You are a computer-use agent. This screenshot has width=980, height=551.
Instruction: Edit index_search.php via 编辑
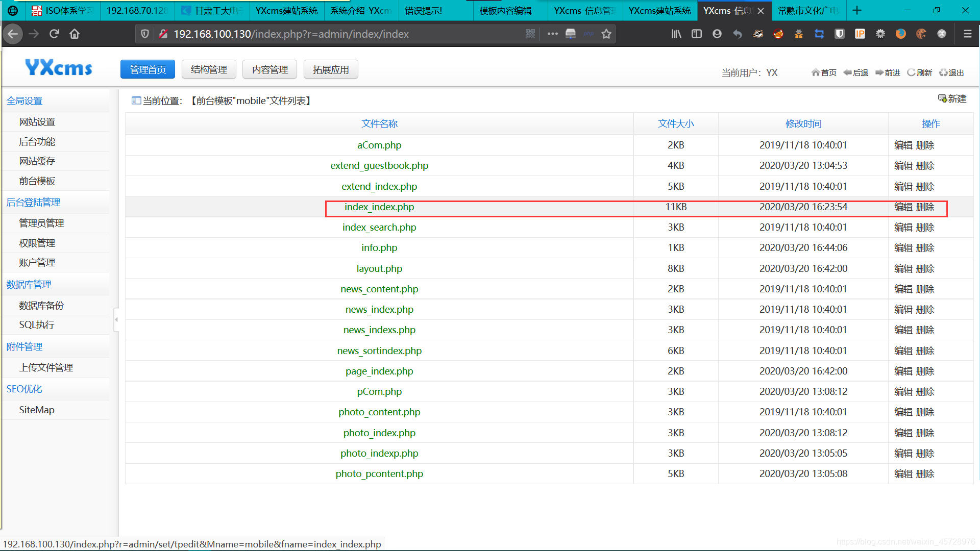click(x=903, y=228)
